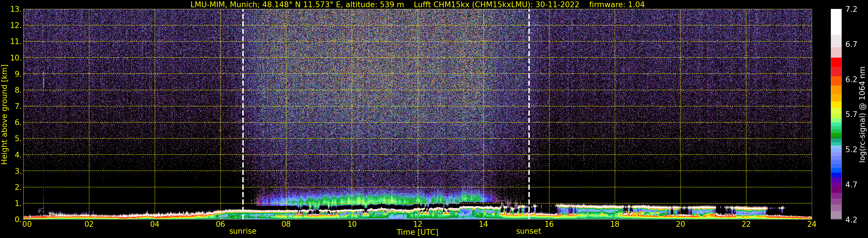Click the time axis tick label "14"
This screenshot has width=868, height=238.
pyautogui.click(x=483, y=224)
